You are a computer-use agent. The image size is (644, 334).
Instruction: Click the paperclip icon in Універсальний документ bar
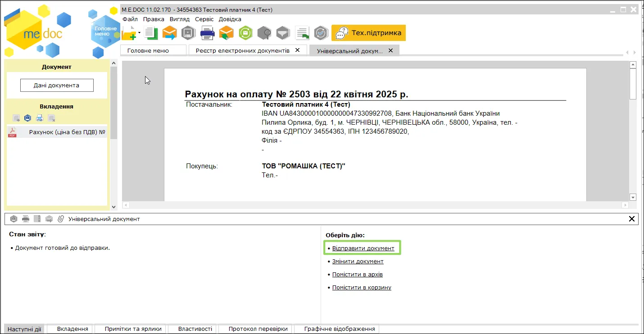[x=61, y=219]
